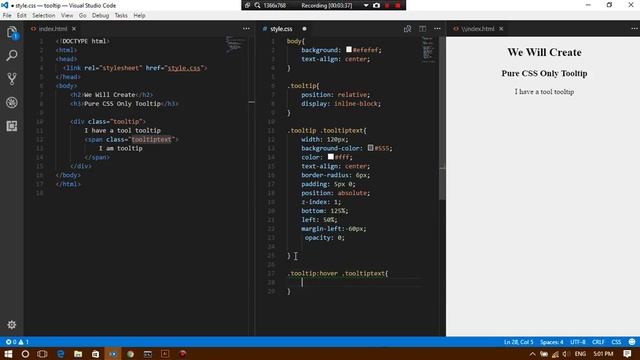Click the #fff color swatch
The height and width of the screenshot is (360, 640).
pos(331,157)
